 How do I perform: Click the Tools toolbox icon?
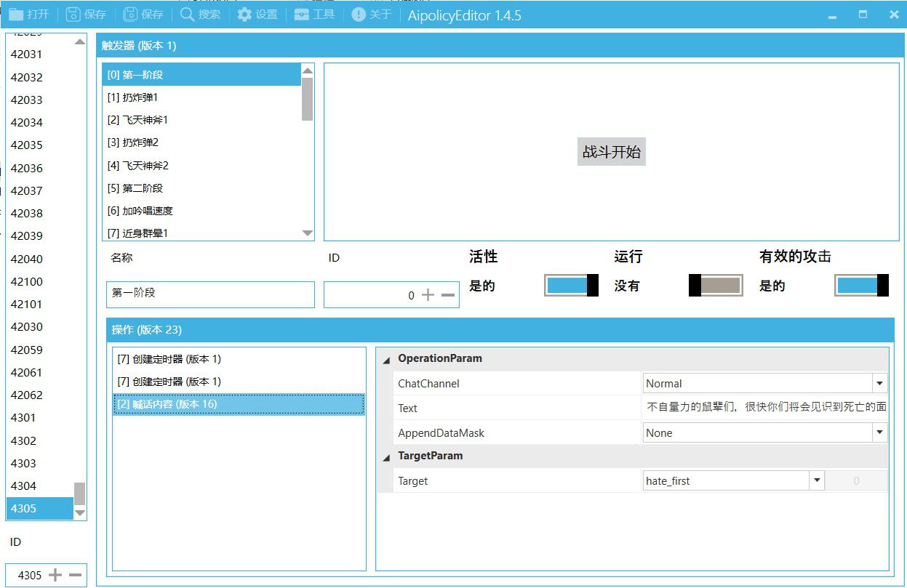[302, 15]
